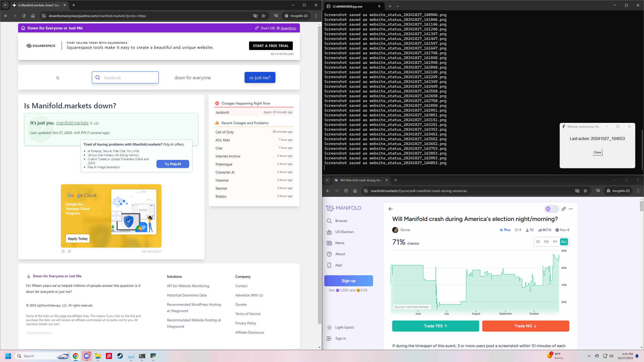Click the 'or just me?' button
This screenshot has height=362, width=644.
click(260, 77)
